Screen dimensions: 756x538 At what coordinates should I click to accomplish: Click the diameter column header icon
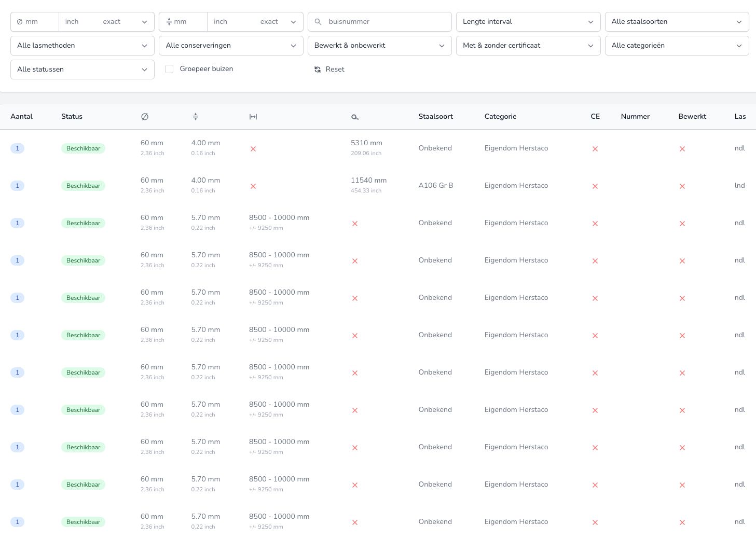(x=145, y=117)
